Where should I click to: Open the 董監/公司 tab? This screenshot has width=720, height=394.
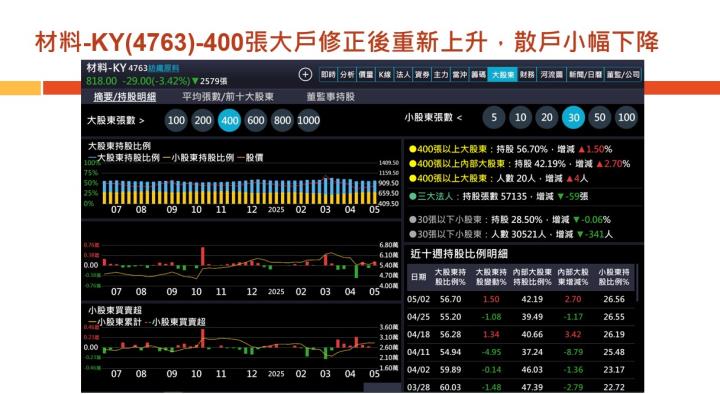tap(623, 74)
